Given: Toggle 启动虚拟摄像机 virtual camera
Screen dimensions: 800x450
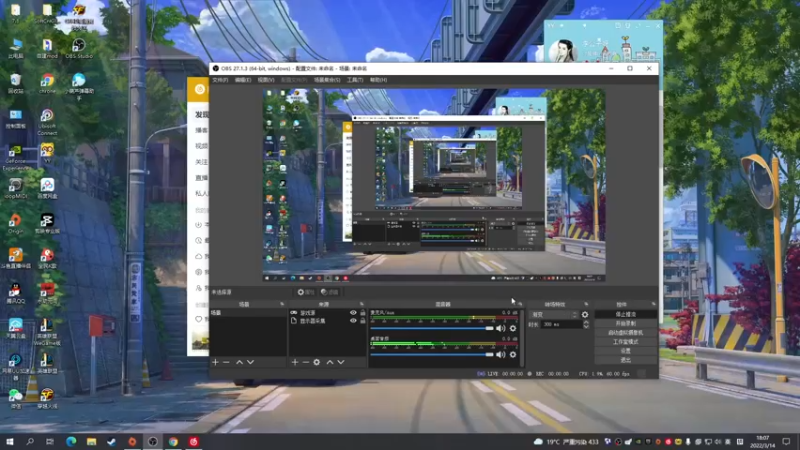Looking at the screenshot, I should click(x=626, y=333).
